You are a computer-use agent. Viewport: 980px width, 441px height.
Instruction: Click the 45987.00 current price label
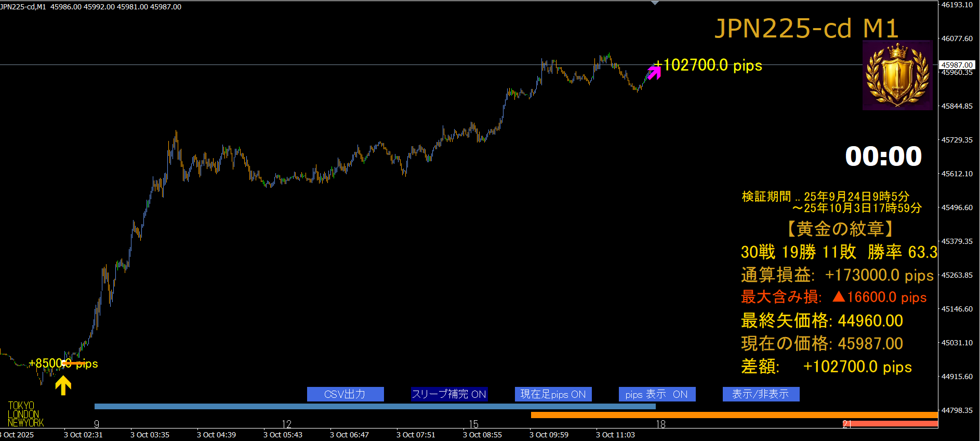pyautogui.click(x=957, y=65)
